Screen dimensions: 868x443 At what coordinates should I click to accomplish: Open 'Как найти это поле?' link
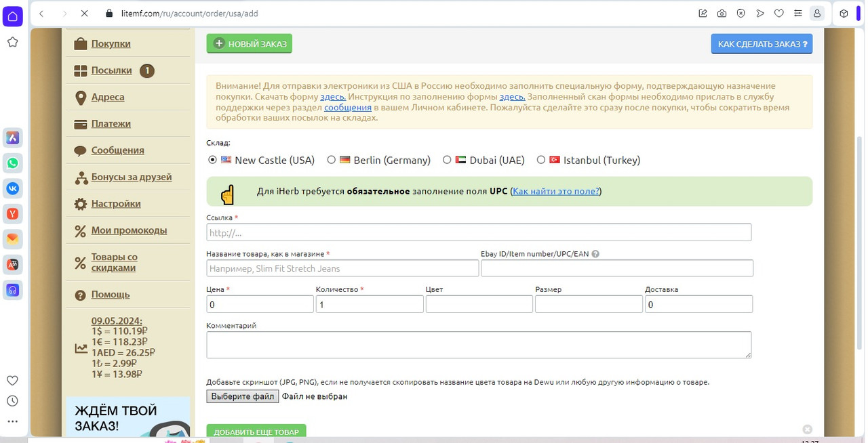pyautogui.click(x=556, y=191)
